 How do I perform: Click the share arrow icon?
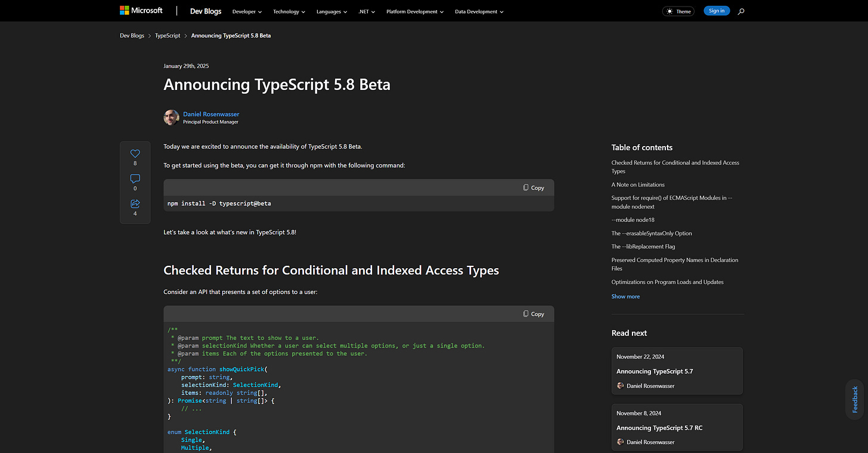tap(135, 204)
